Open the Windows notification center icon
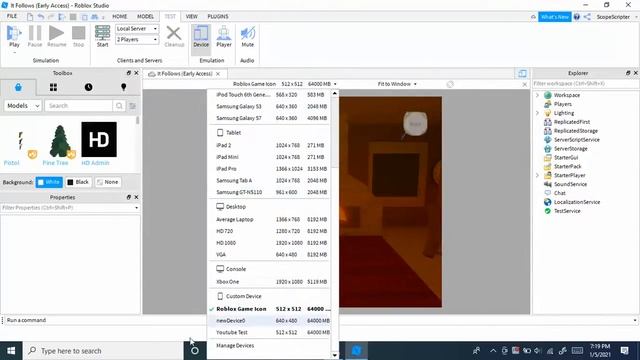Image resolution: width=640 pixels, height=360 pixels. [x=624, y=351]
